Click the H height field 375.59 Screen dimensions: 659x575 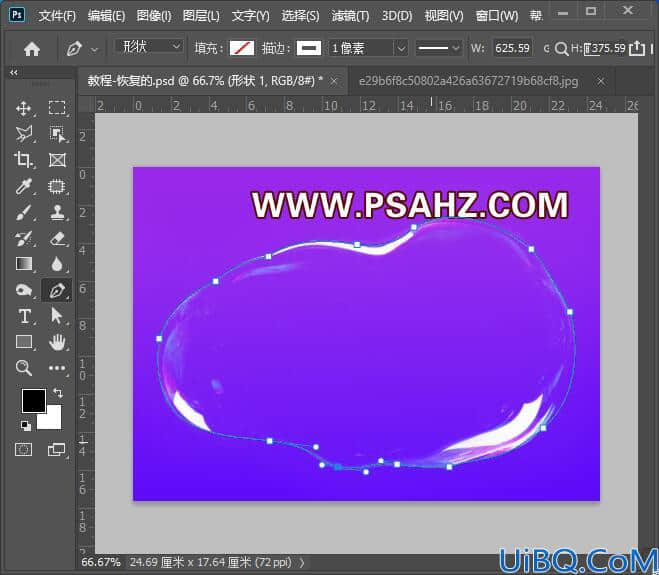(605, 48)
